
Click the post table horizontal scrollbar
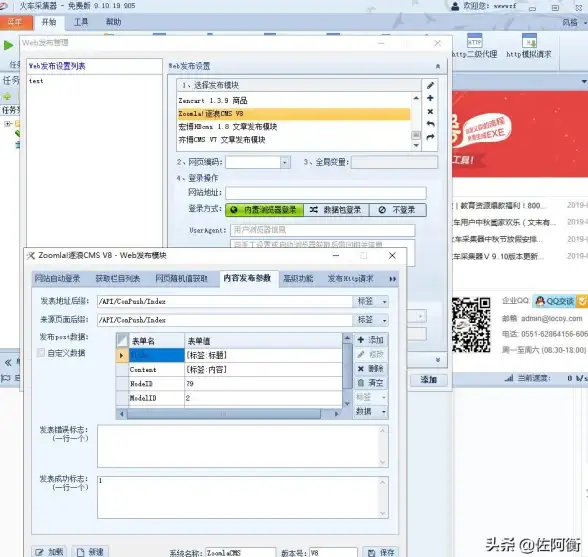pos(224,414)
